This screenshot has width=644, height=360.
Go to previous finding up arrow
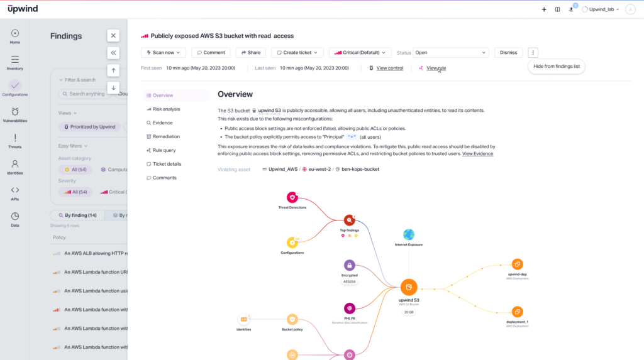(113, 70)
